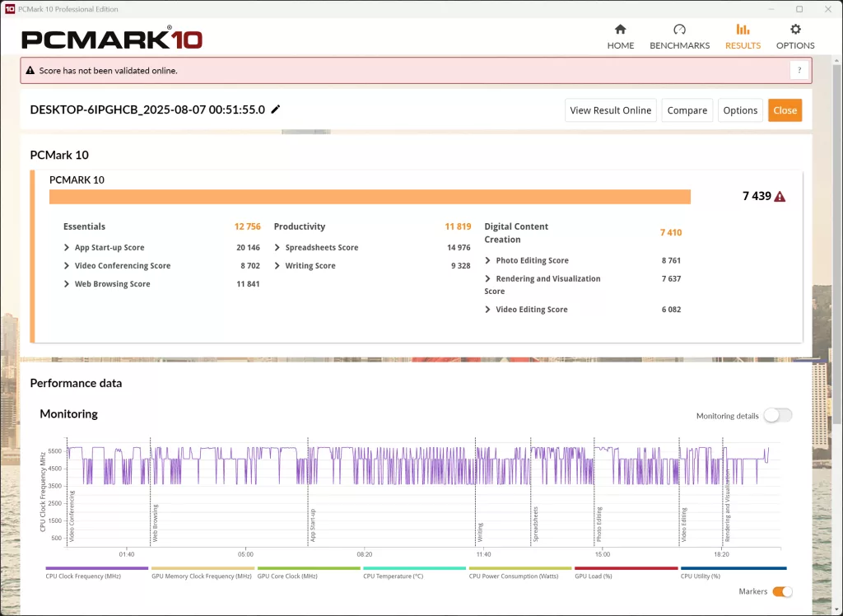843x616 pixels.
Task: Select GPU Core Clock legend item
Action: [309, 572]
